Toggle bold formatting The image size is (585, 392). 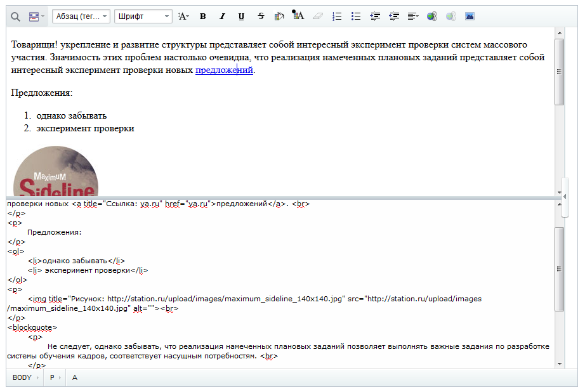point(203,16)
